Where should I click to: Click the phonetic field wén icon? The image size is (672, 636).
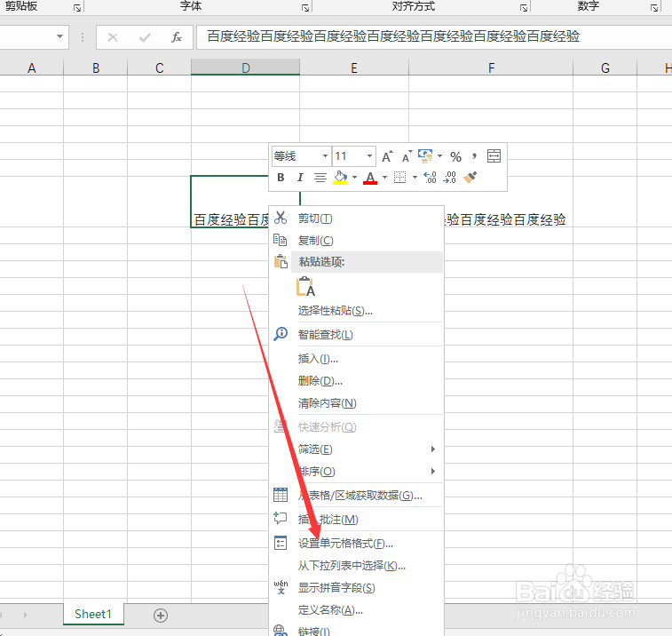click(281, 587)
